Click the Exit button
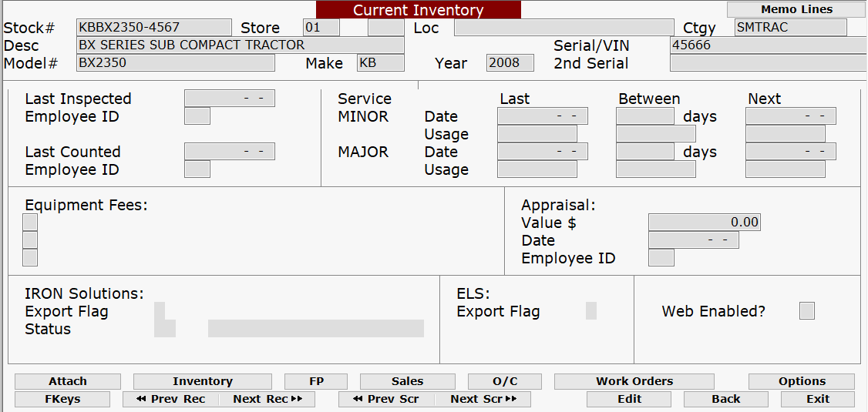 click(818, 399)
